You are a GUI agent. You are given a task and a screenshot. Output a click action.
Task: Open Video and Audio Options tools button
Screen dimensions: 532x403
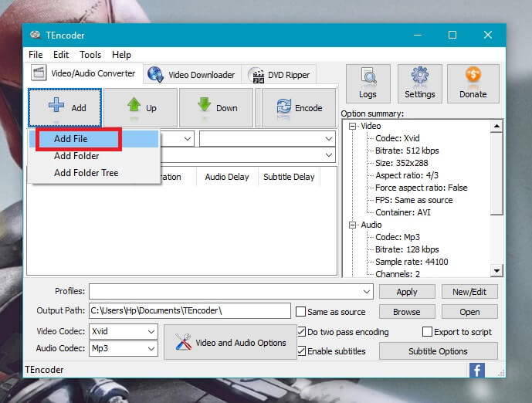point(230,342)
